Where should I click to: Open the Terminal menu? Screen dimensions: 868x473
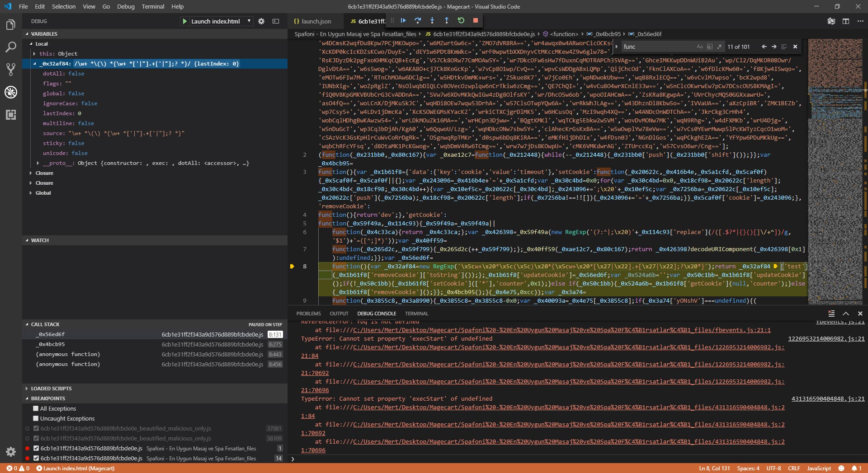tap(153, 6)
